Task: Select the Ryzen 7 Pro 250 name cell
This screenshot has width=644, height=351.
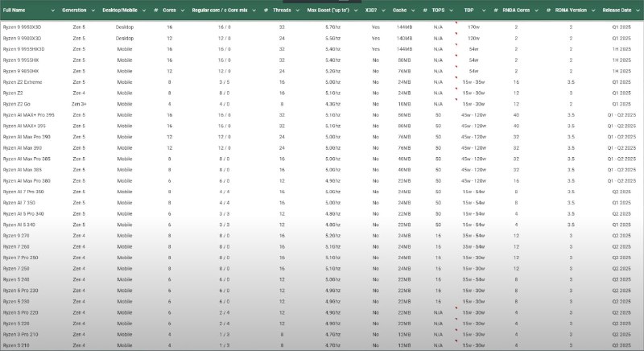Action: click(21, 258)
